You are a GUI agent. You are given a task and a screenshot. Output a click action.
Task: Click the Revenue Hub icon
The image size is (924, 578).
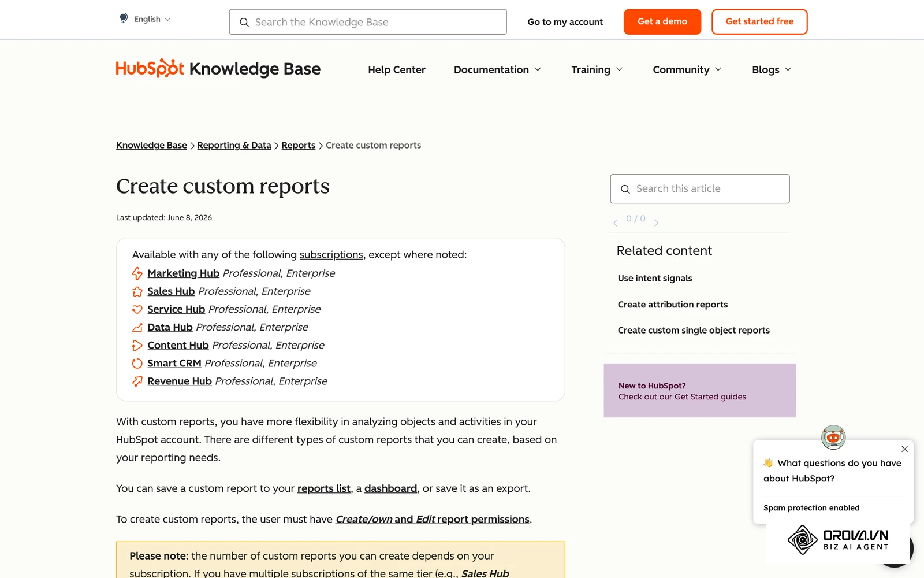pyautogui.click(x=137, y=381)
